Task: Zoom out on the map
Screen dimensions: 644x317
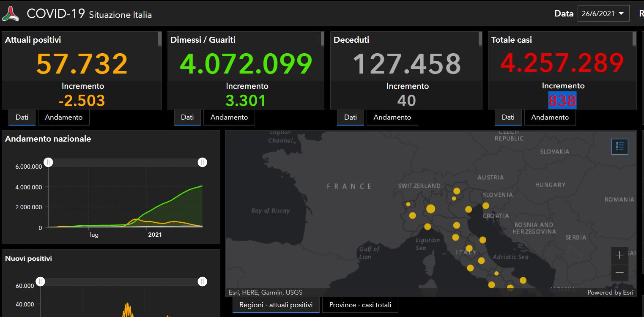Action: (x=619, y=273)
